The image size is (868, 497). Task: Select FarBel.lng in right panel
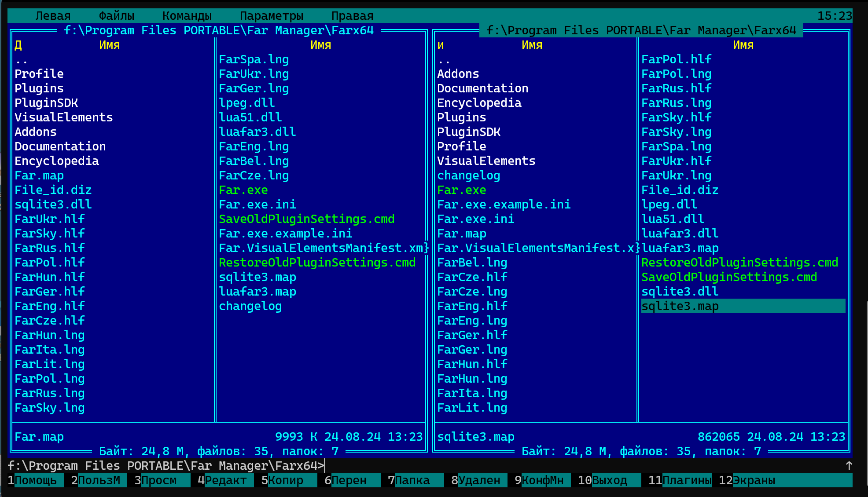[x=472, y=263]
